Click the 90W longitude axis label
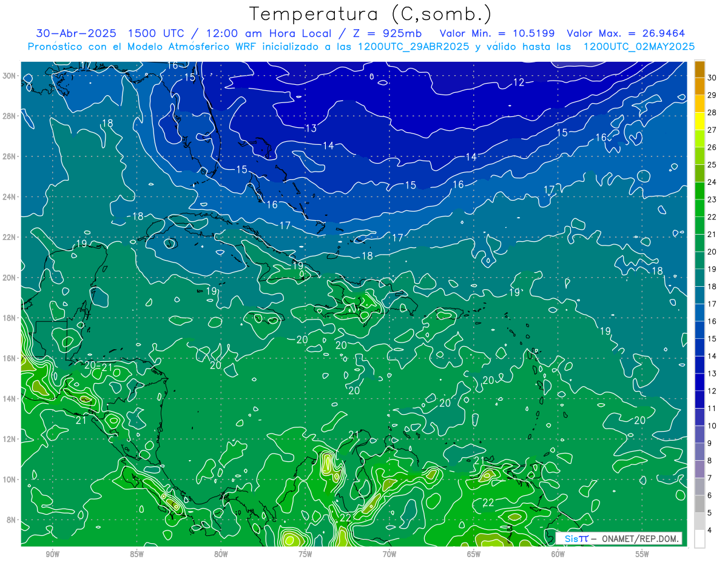The image size is (728, 562). click(52, 554)
